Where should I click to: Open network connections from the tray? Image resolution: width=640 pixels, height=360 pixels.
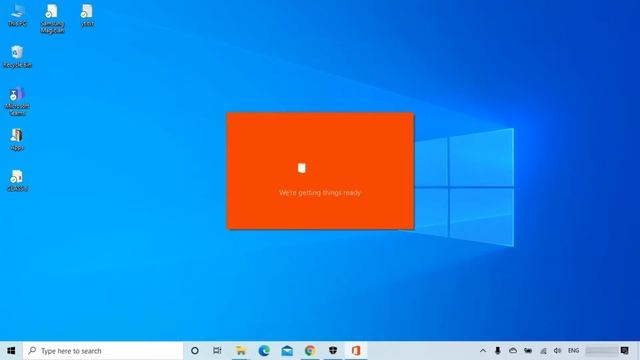(x=543, y=351)
